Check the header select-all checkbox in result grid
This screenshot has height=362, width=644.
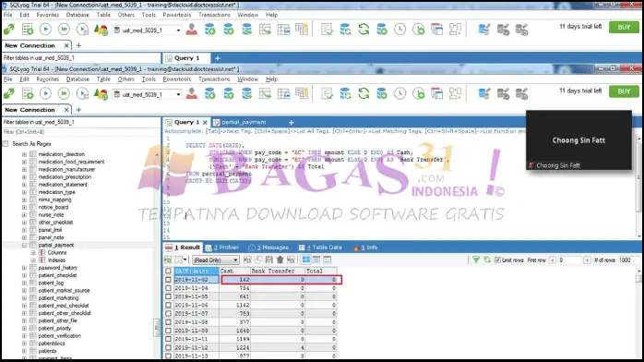click(168, 271)
